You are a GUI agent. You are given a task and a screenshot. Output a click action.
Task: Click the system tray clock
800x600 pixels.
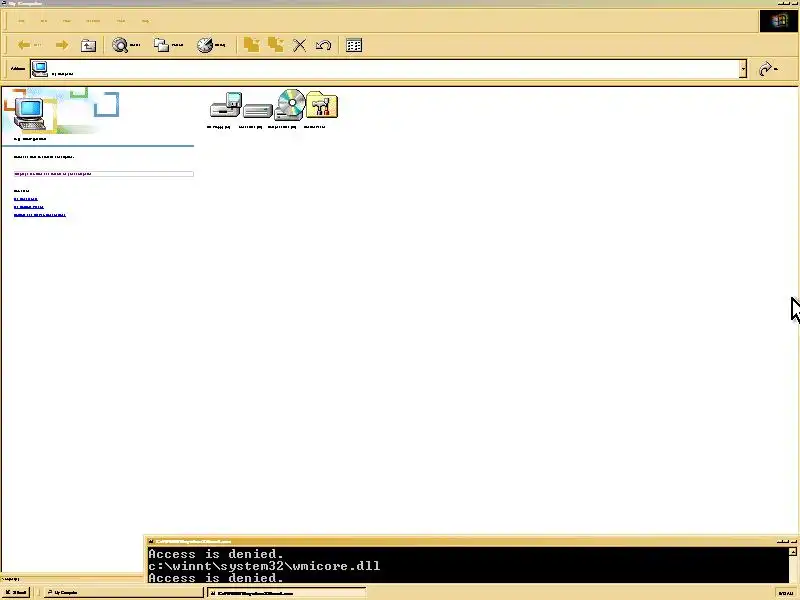click(786, 593)
